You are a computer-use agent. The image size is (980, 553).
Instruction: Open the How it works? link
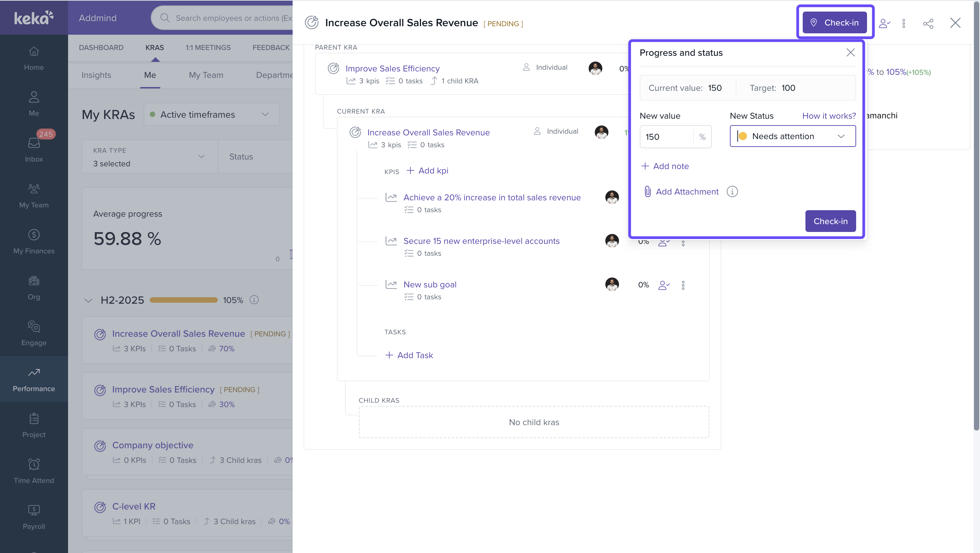click(x=829, y=116)
